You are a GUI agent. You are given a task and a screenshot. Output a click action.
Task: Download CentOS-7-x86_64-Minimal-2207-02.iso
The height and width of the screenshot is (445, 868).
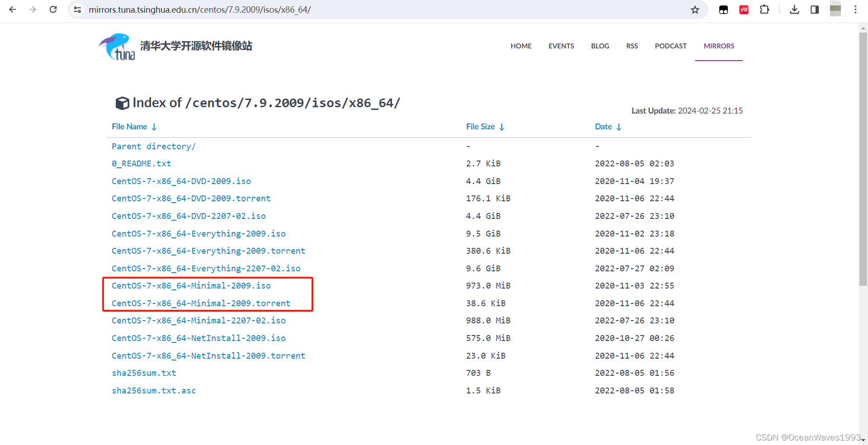pyautogui.click(x=198, y=321)
